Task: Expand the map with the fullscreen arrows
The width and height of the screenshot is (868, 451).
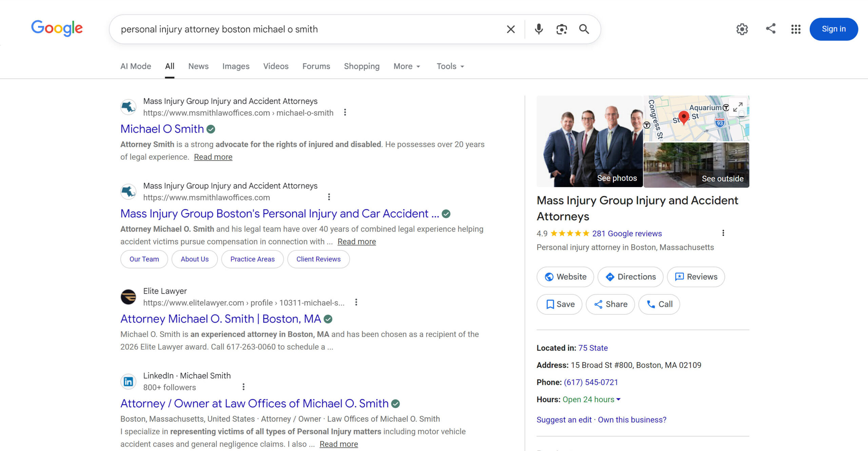Action: click(x=738, y=107)
